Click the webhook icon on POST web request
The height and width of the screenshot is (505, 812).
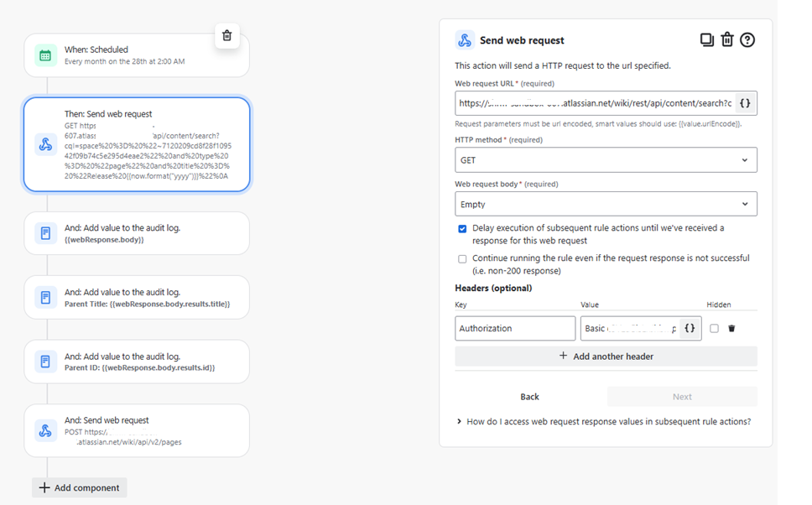(x=45, y=430)
